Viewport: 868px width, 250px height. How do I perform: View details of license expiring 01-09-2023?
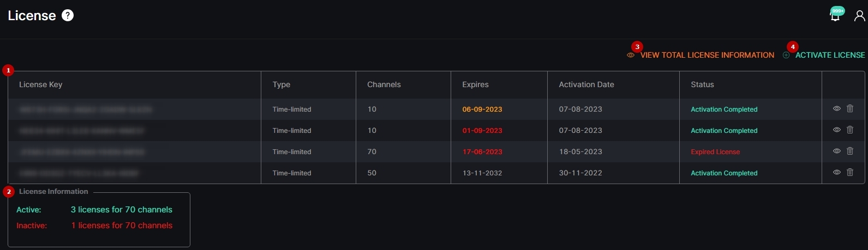coord(836,130)
